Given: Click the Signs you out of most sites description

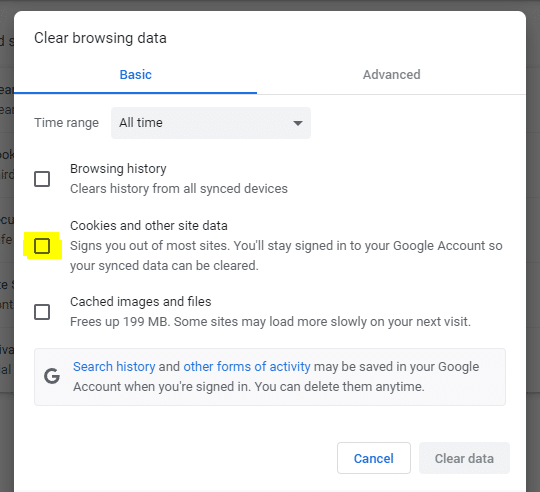Looking at the screenshot, I should pos(286,256).
